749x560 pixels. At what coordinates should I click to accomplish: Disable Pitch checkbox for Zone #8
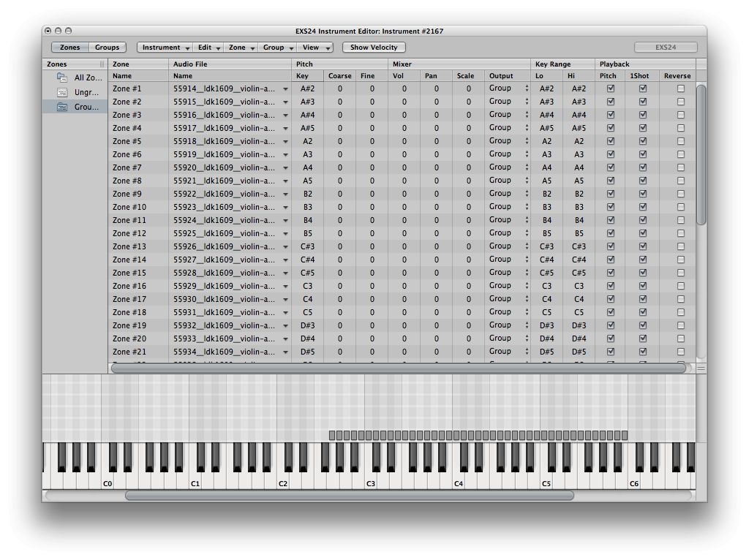pyautogui.click(x=611, y=181)
